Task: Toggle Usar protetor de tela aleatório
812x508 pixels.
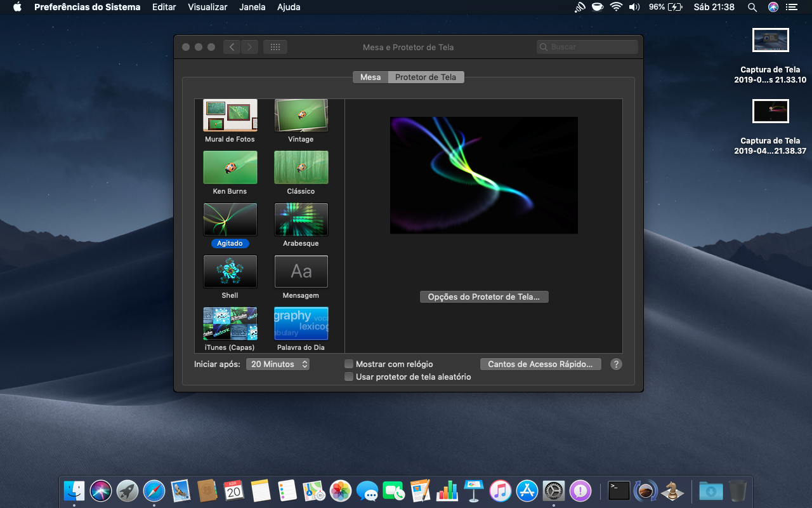Action: [x=349, y=377]
